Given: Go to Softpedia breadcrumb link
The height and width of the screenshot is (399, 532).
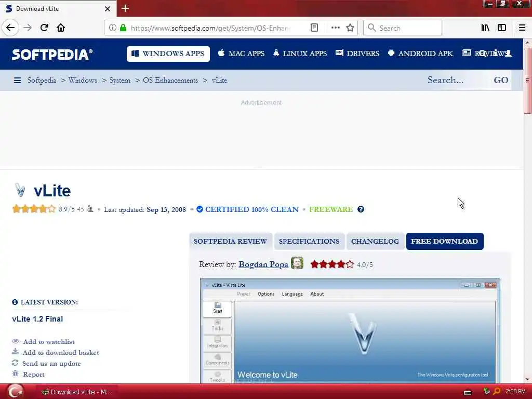Looking at the screenshot, I should [x=42, y=81].
